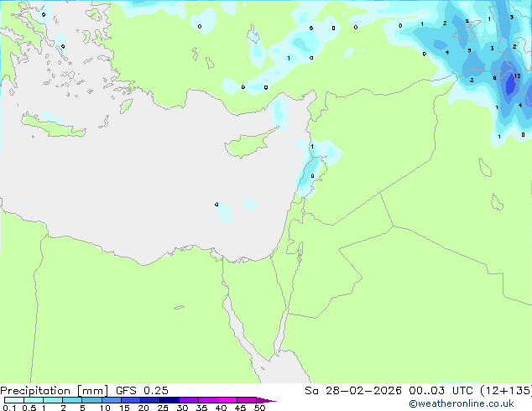Click the "8" precipitation value on the map

(x=495, y=78)
